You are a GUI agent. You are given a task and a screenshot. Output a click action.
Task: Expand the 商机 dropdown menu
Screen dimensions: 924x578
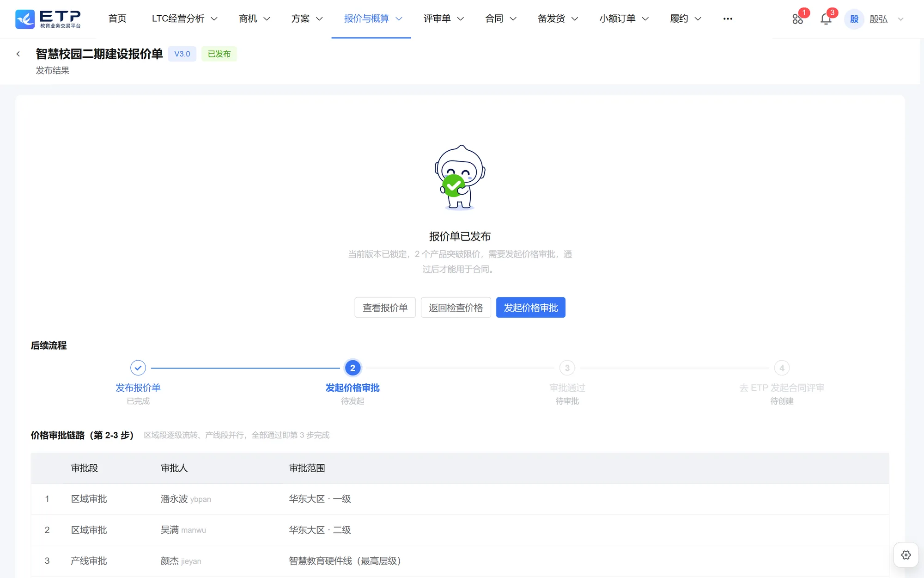(254, 19)
